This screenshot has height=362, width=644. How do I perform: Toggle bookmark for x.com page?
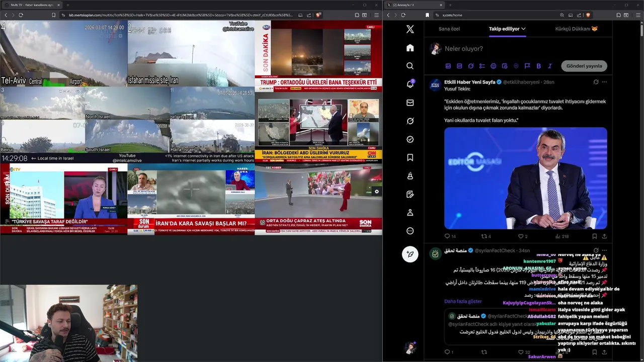[427, 15]
